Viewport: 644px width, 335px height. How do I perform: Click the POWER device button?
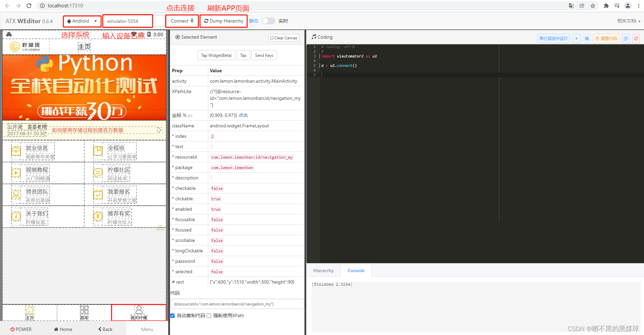tap(21, 329)
